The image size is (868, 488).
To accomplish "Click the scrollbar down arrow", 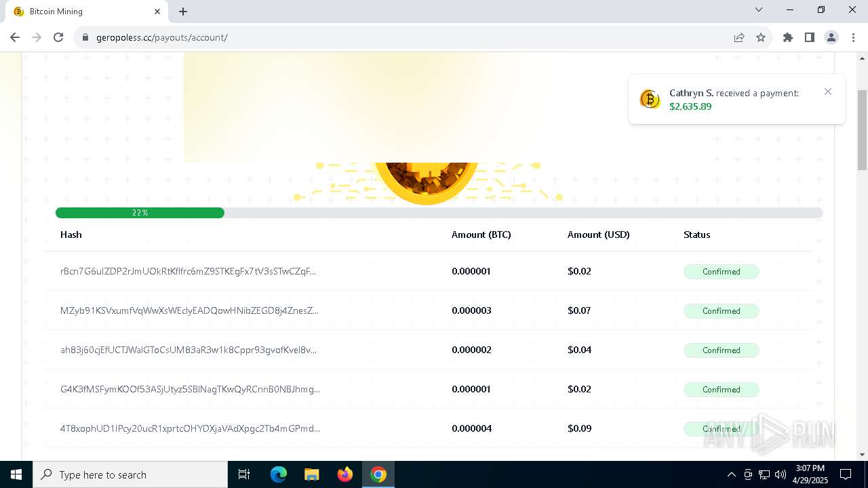I will pyautogui.click(x=863, y=455).
